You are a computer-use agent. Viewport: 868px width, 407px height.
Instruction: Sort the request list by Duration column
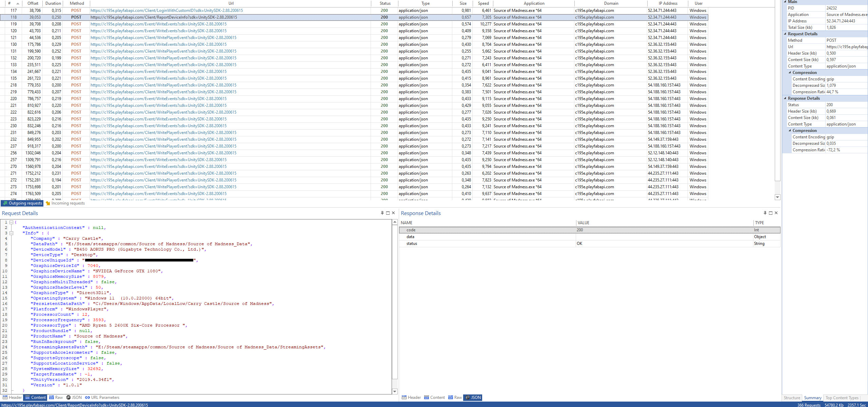(53, 3)
